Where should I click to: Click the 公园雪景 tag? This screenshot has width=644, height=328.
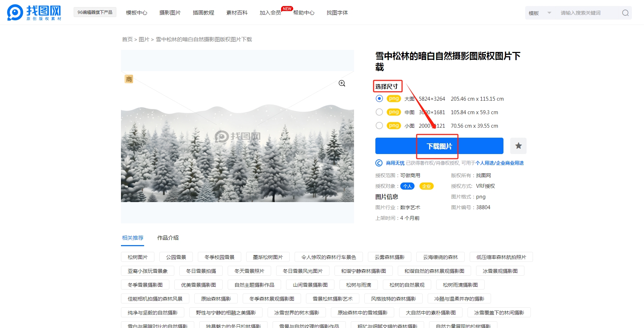click(176, 257)
